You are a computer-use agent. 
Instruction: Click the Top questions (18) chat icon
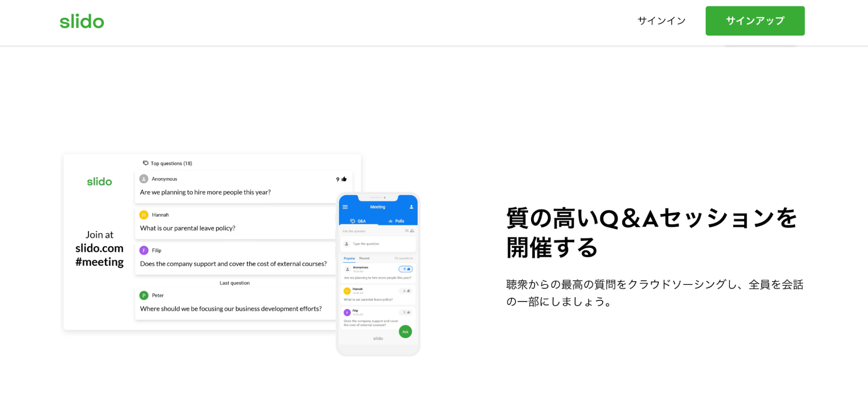[145, 163]
